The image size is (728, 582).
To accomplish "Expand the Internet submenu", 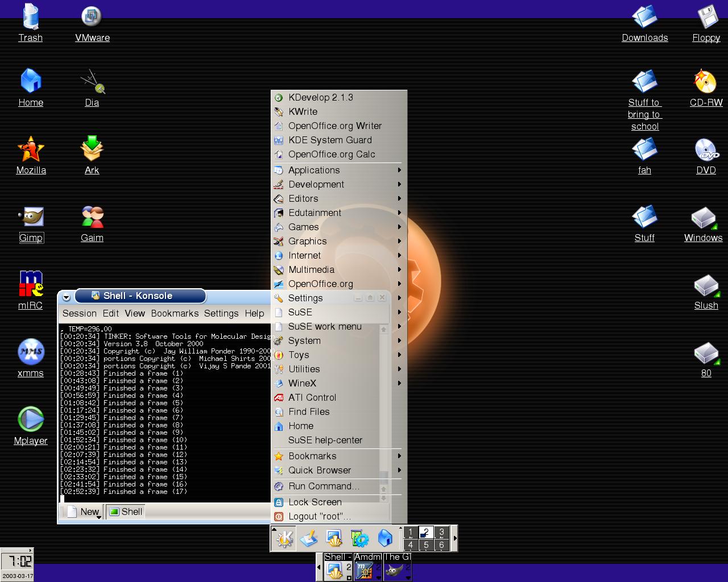I will pyautogui.click(x=338, y=255).
